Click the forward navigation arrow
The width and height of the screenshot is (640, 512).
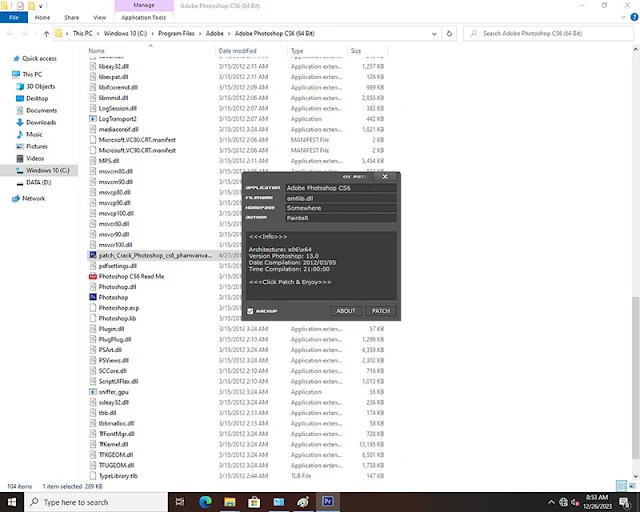point(24,33)
